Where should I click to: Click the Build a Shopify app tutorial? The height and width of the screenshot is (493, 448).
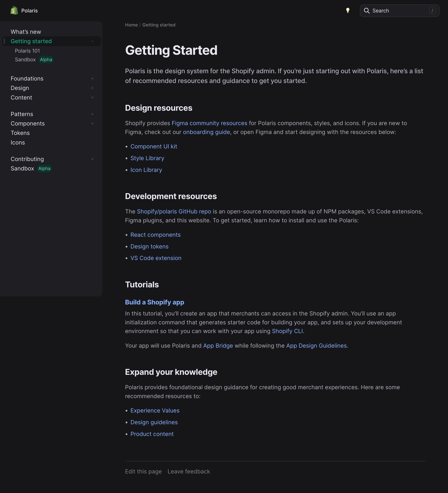pos(155,302)
